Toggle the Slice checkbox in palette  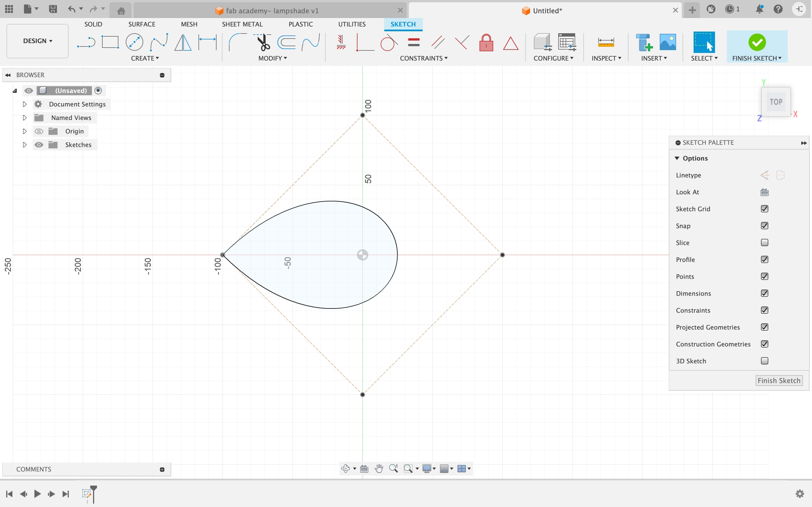(765, 243)
